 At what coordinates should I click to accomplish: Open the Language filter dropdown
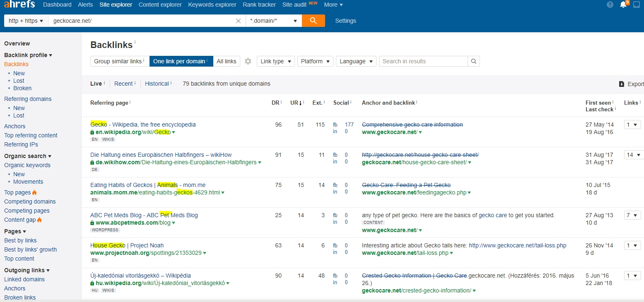click(356, 61)
